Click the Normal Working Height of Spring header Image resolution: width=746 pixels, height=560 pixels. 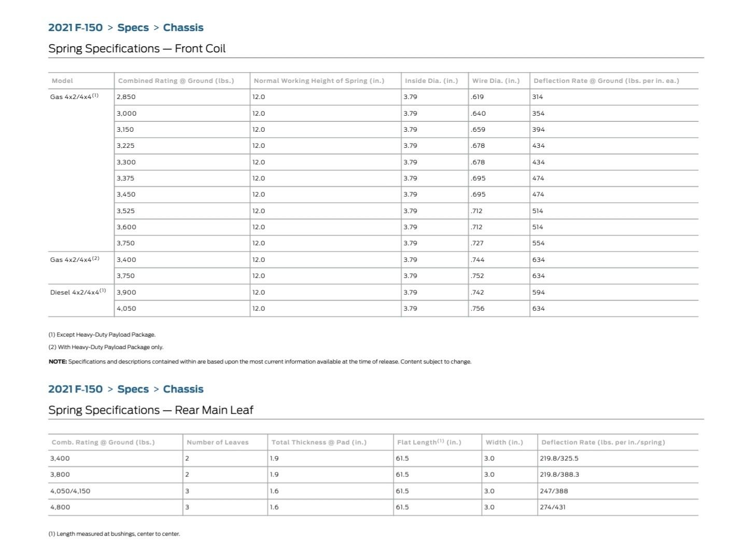click(319, 81)
